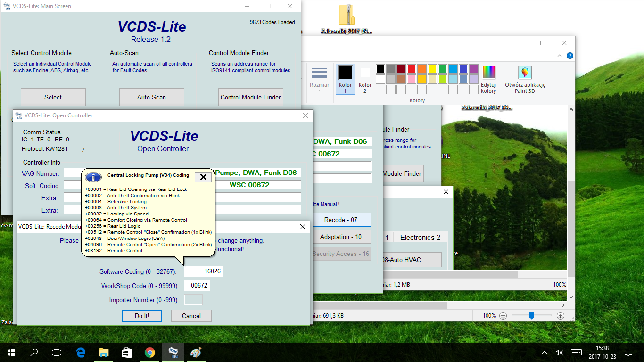
Task: Open Task View from the taskbar
Action: tap(57, 353)
